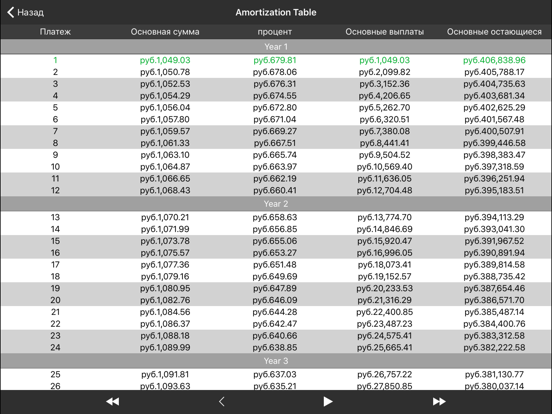Tap the Amortization Table title
Viewport: 552px width, 414px height.
click(x=276, y=12)
